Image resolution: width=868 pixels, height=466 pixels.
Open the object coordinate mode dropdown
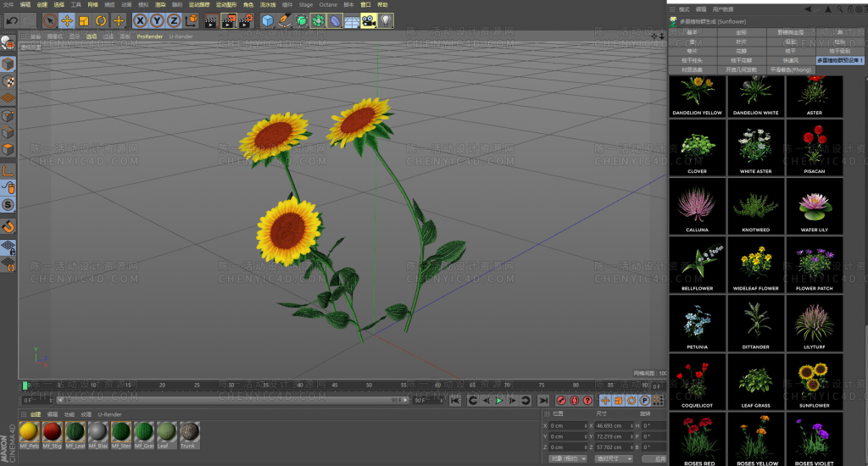(568, 458)
